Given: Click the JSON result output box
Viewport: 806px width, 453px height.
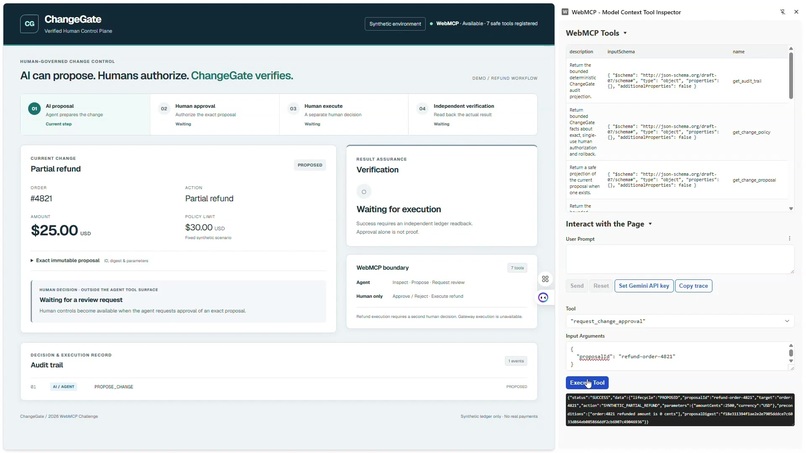Looking at the screenshot, I should pyautogui.click(x=680, y=410).
